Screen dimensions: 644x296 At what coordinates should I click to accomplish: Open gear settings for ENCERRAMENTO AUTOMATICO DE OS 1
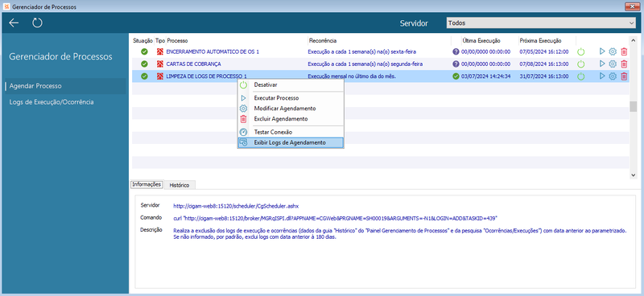(x=613, y=51)
